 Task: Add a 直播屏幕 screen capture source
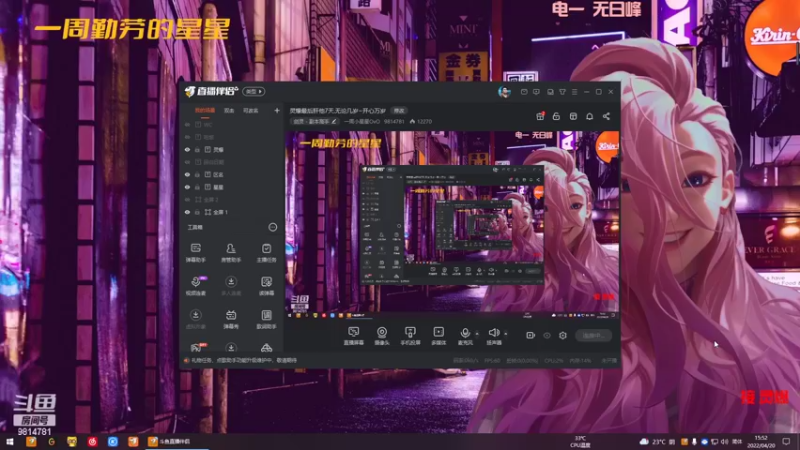[x=354, y=336]
